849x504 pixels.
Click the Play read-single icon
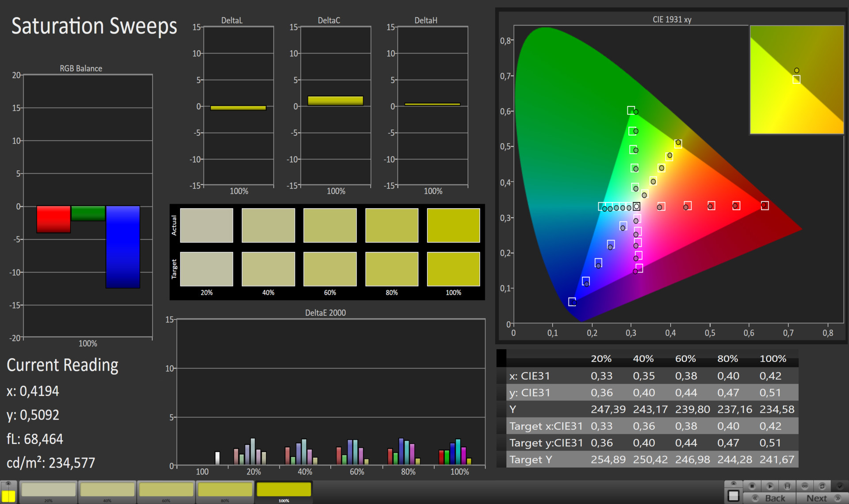tap(770, 486)
